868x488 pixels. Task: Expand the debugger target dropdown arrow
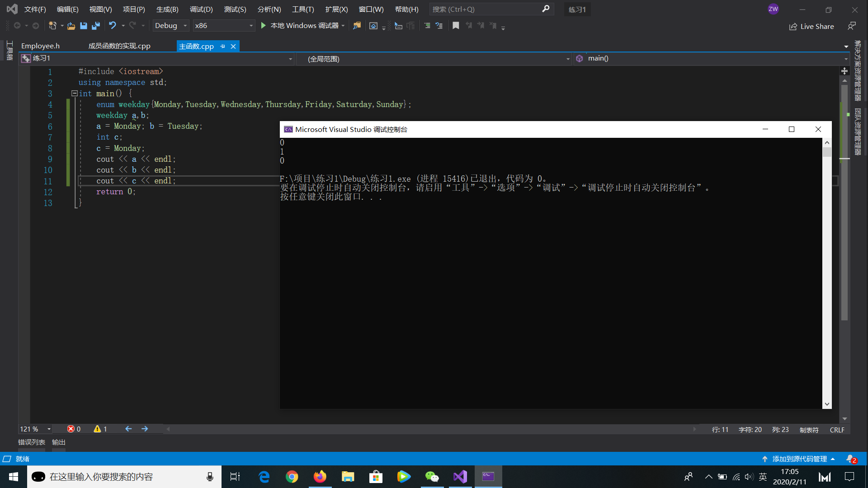[343, 26]
